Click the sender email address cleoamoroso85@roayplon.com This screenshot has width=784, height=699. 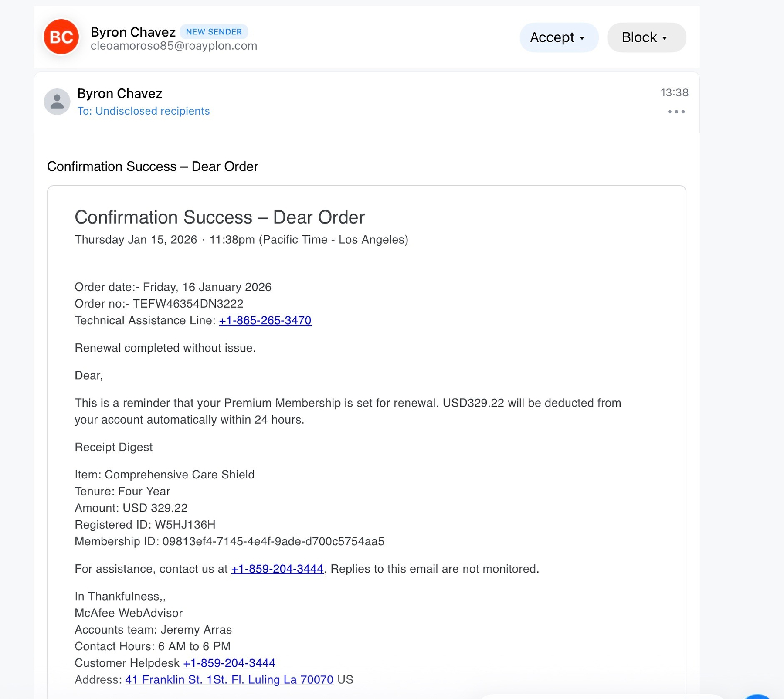point(174,46)
